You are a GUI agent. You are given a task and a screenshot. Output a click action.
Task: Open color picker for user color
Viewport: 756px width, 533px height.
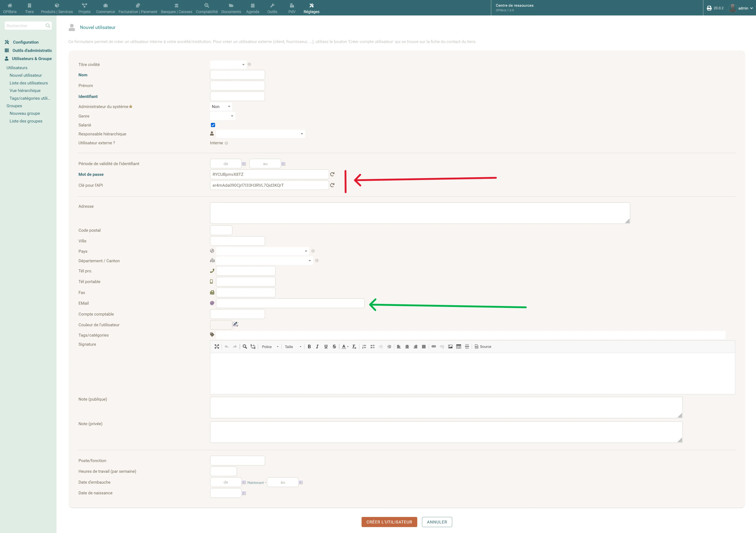tap(235, 324)
